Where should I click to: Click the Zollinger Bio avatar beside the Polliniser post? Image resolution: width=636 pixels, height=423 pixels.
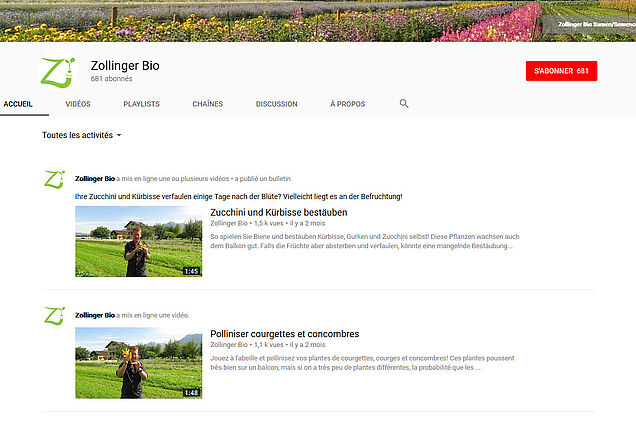click(x=56, y=315)
